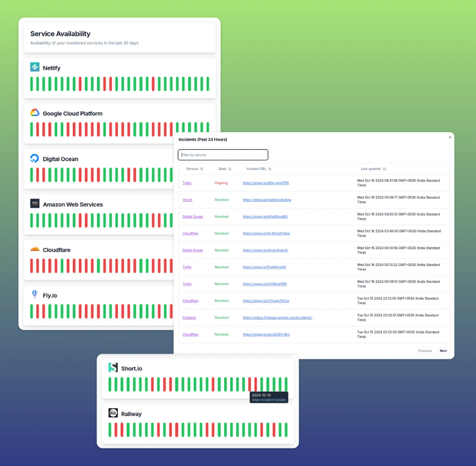
Task: Click the Fly.io balloon logo icon
Action: (35, 294)
